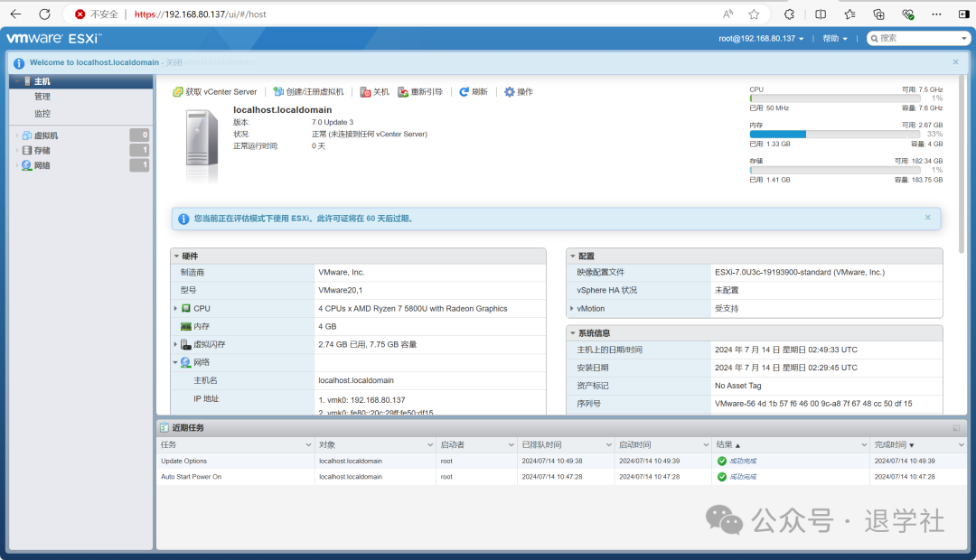
Task: Add page to favorites star icon
Action: (x=754, y=14)
